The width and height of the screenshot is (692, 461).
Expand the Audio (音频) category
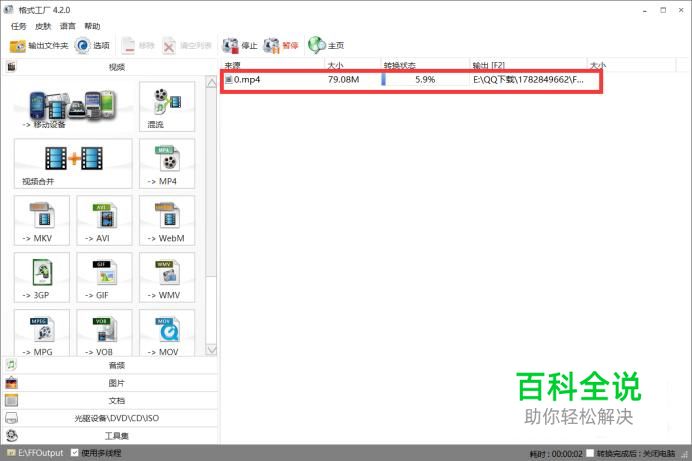point(110,365)
